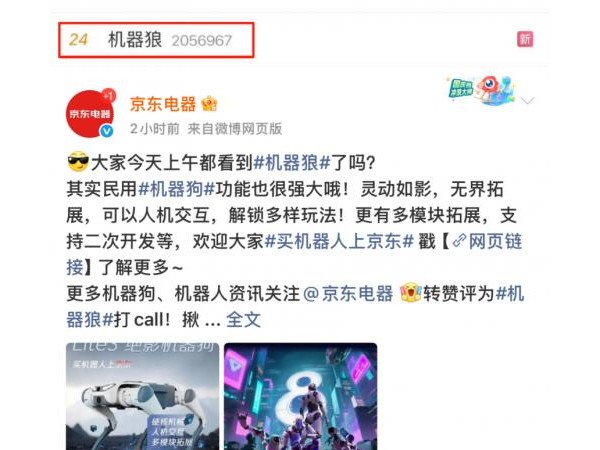Click the blue verified V badge
600x450 pixels.
click(x=107, y=131)
